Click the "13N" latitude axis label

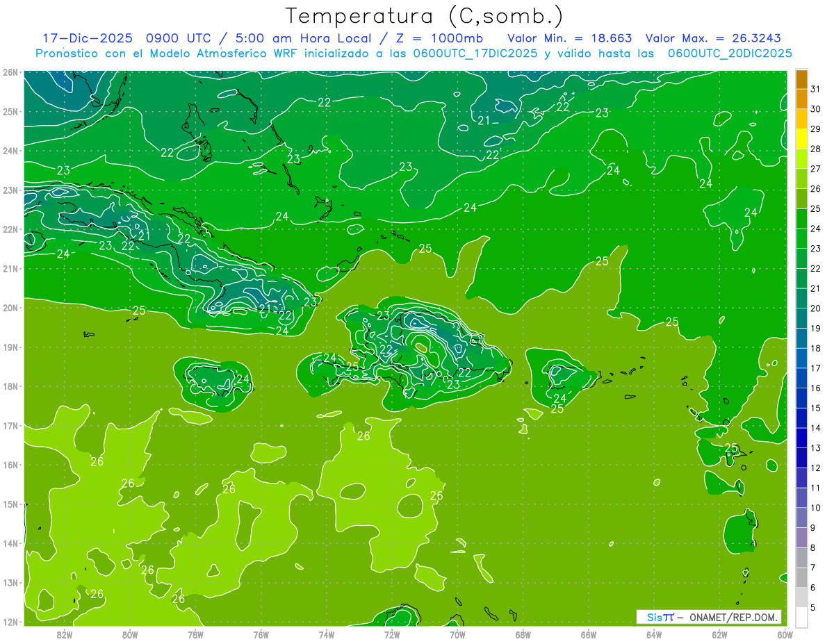pyautogui.click(x=10, y=582)
